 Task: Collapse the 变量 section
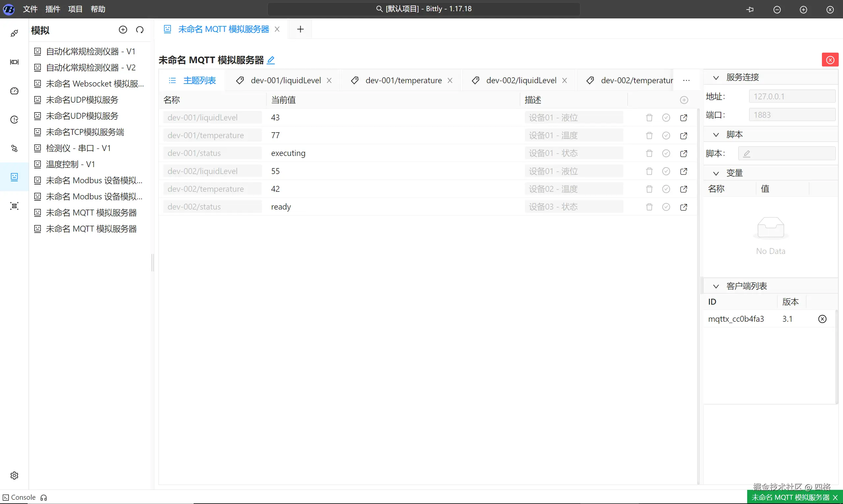pyautogui.click(x=716, y=173)
